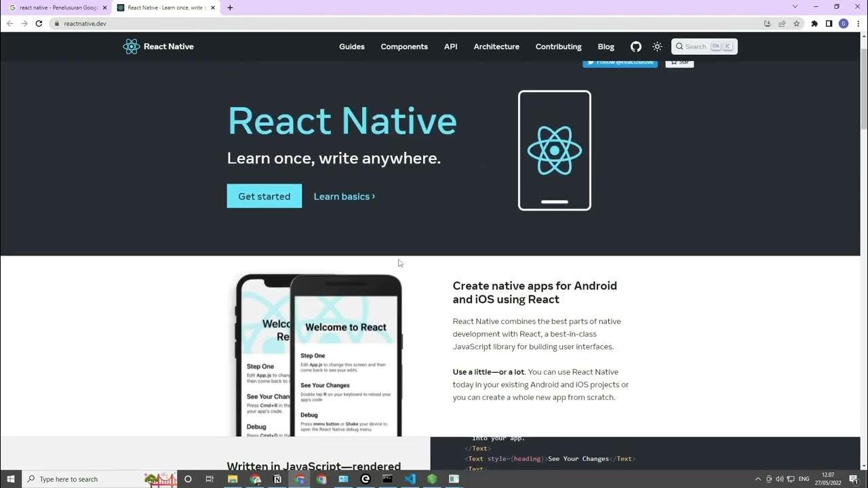Switch to the 'react native - Penelusuran Google' tab
The height and width of the screenshot is (488, 868).
coord(56,8)
